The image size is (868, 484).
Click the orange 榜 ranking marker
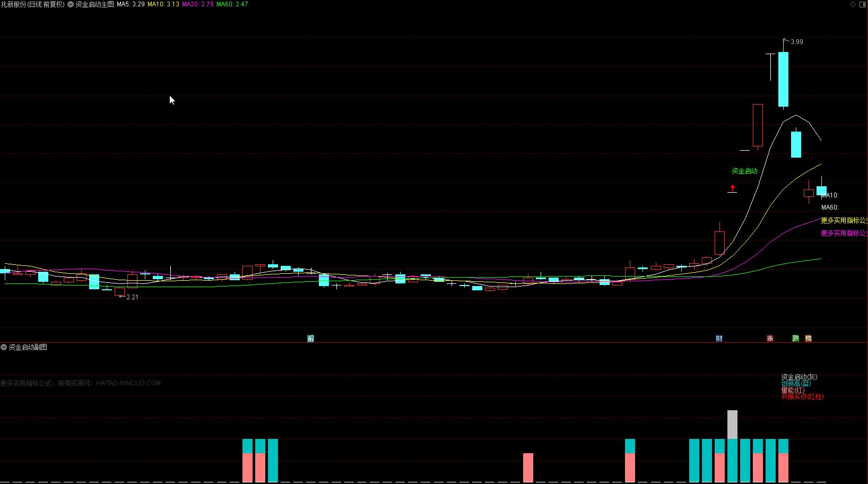pos(808,339)
